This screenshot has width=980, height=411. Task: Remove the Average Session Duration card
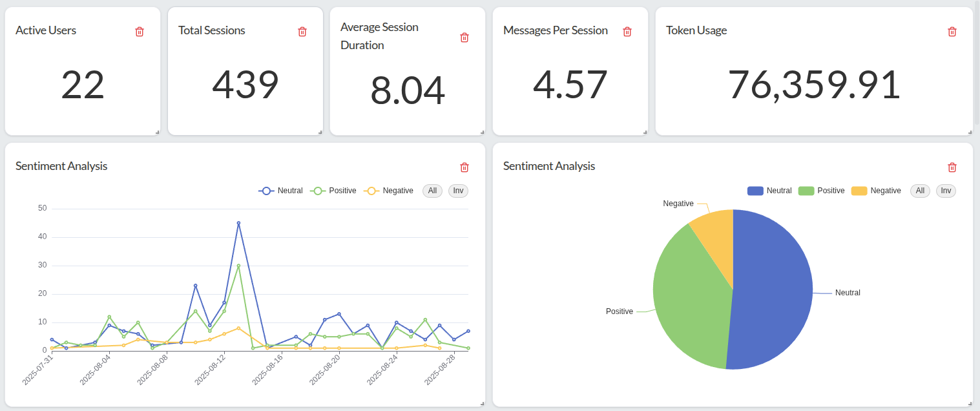tap(464, 37)
